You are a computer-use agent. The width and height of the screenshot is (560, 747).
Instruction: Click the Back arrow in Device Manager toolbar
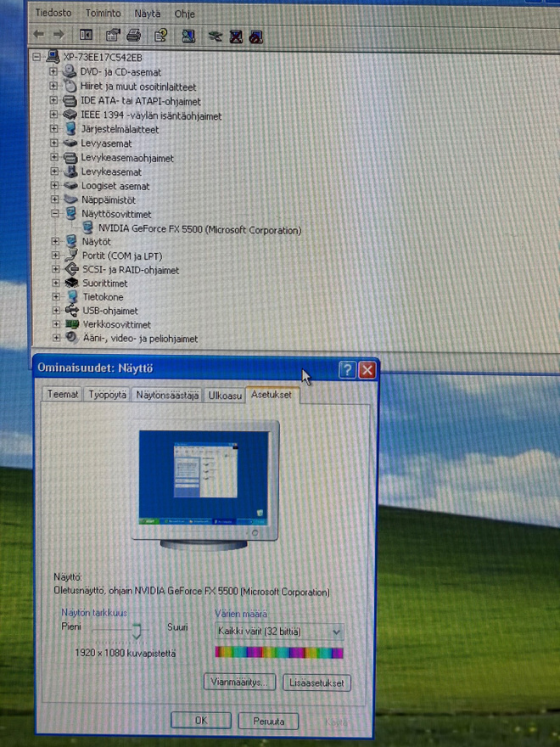coord(38,35)
